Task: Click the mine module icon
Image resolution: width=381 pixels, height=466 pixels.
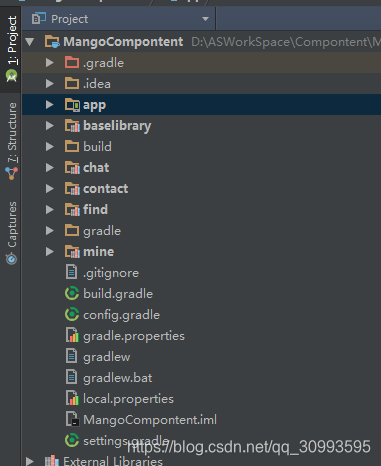Action: point(72,252)
